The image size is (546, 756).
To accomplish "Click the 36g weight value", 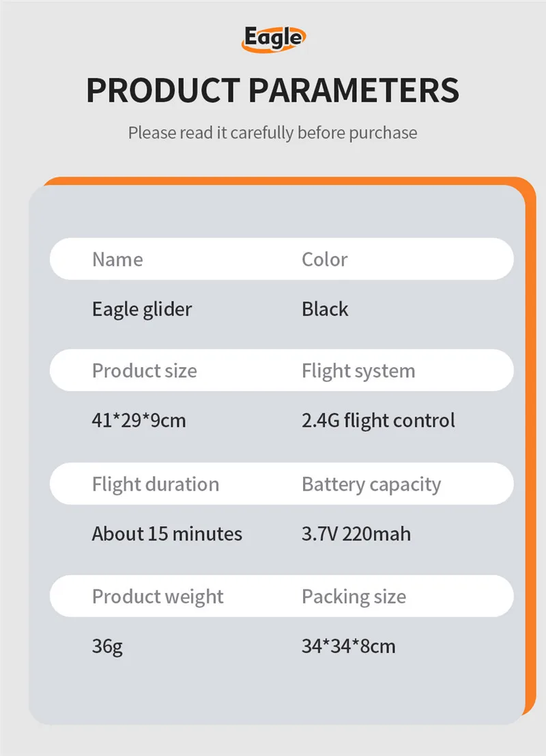I will (107, 646).
